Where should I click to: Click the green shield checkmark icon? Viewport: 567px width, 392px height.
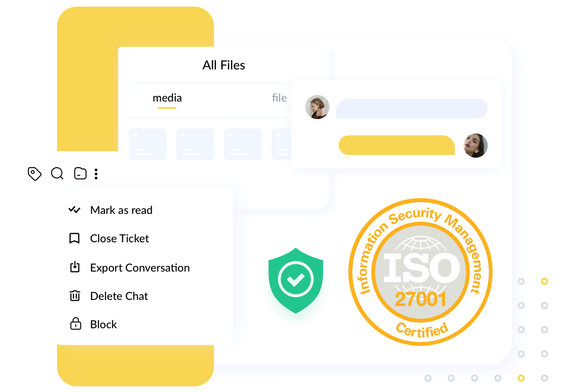(x=296, y=280)
